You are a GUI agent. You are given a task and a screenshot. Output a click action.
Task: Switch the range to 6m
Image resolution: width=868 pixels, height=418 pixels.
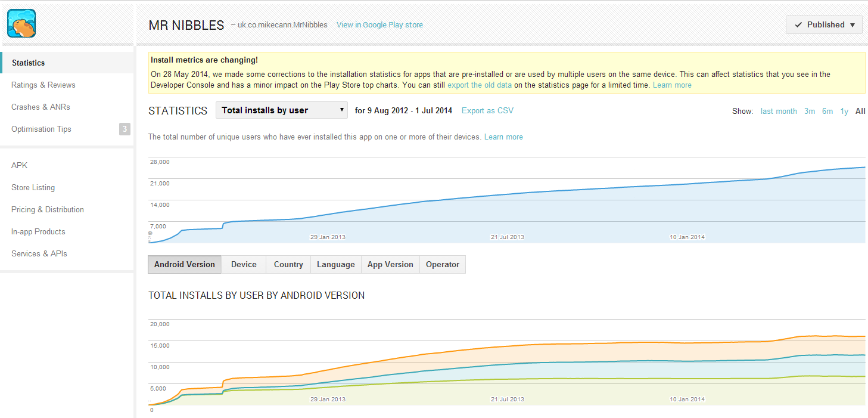click(827, 112)
